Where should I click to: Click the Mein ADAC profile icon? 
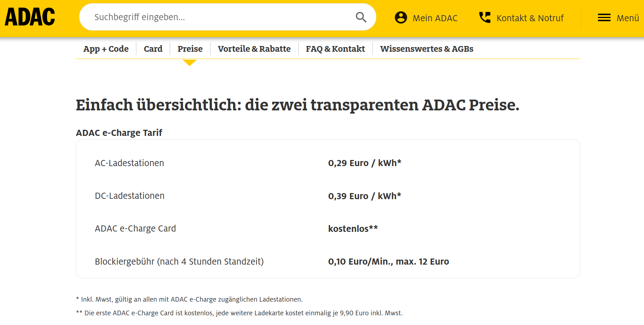click(x=401, y=17)
